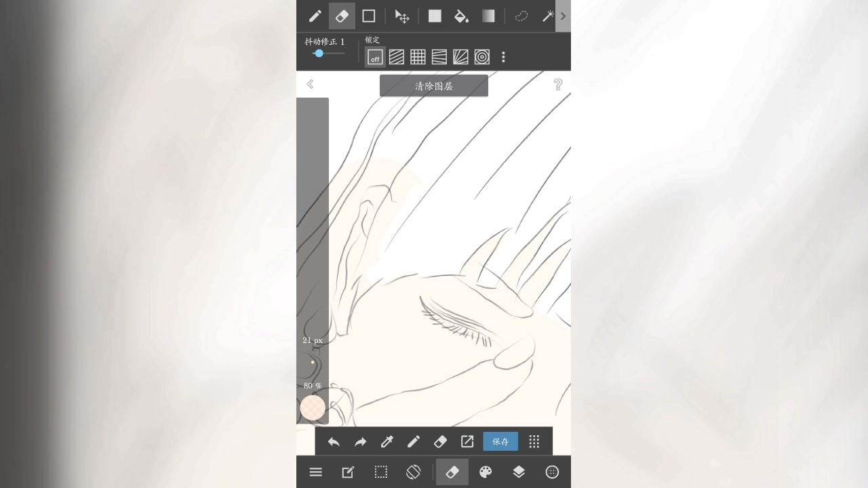Image resolution: width=868 pixels, height=488 pixels.
Task: Open the help question mark
Action: (557, 84)
